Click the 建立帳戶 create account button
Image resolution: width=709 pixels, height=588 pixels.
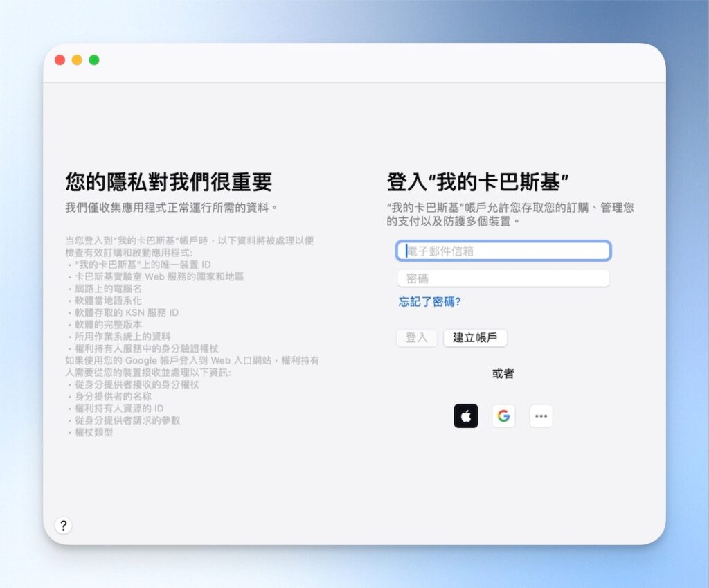coord(475,338)
